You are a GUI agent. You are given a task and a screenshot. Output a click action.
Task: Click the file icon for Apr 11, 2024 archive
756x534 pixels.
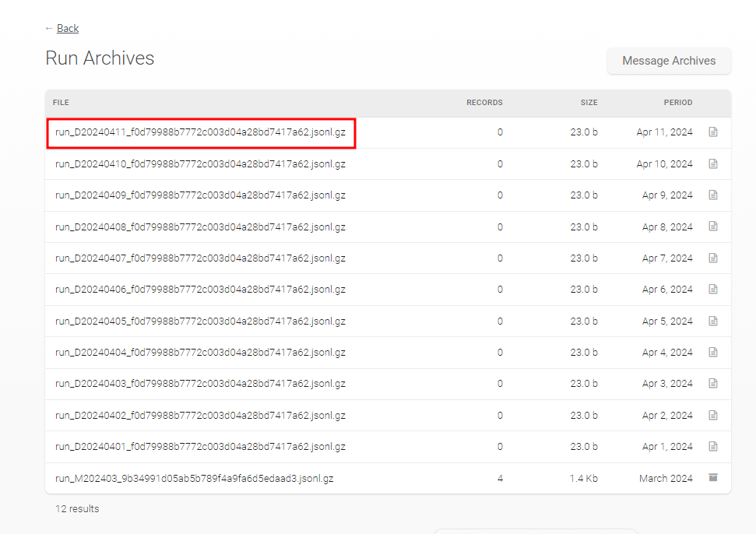point(712,132)
